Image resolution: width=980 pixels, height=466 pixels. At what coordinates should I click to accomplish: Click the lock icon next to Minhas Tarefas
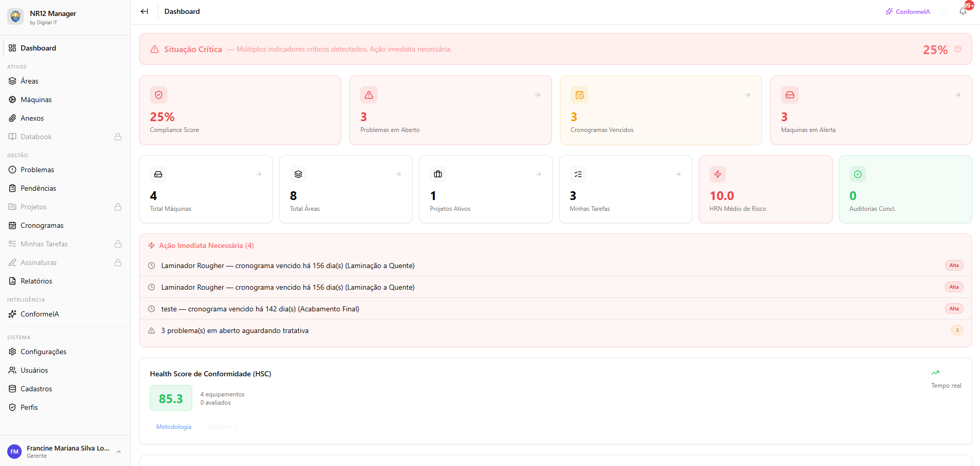click(118, 244)
